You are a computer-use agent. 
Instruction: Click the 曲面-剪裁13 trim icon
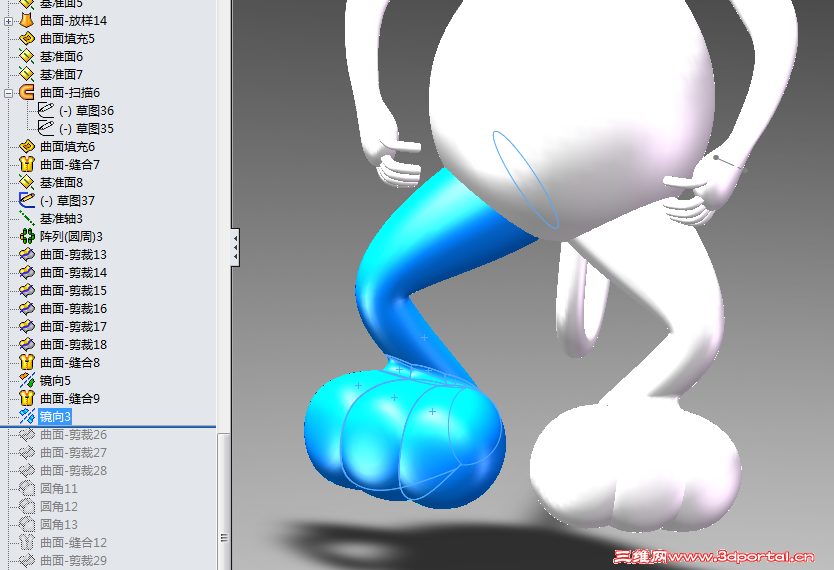pyautogui.click(x=27, y=255)
